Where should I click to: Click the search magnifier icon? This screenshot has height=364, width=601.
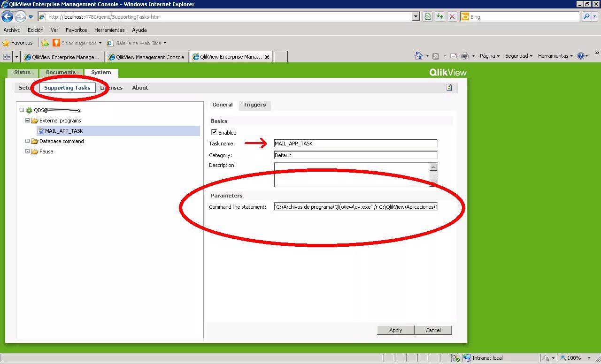586,17
